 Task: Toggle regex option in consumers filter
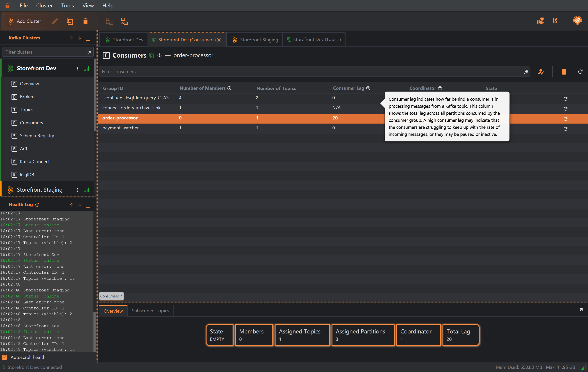pyautogui.click(x=526, y=71)
